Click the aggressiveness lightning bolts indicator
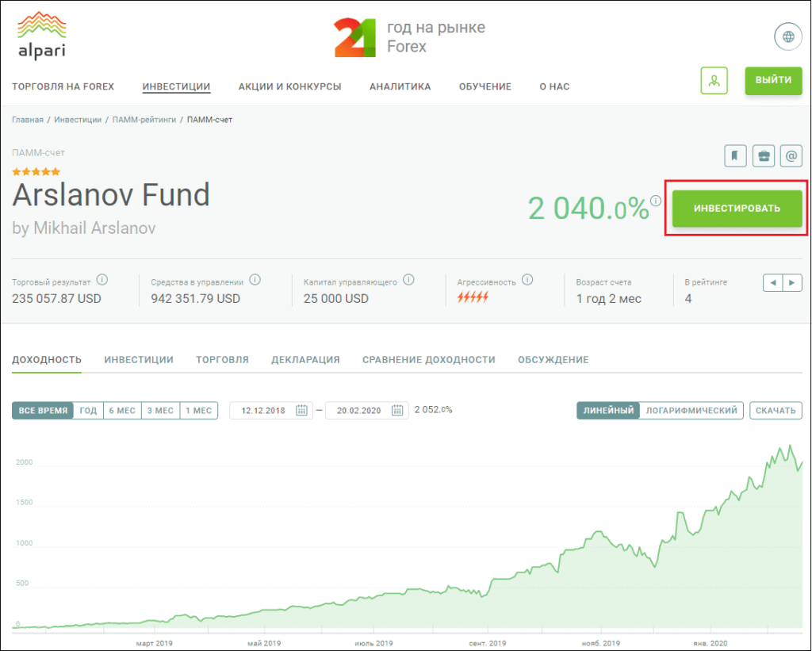The height and width of the screenshot is (651, 812). coord(473,297)
